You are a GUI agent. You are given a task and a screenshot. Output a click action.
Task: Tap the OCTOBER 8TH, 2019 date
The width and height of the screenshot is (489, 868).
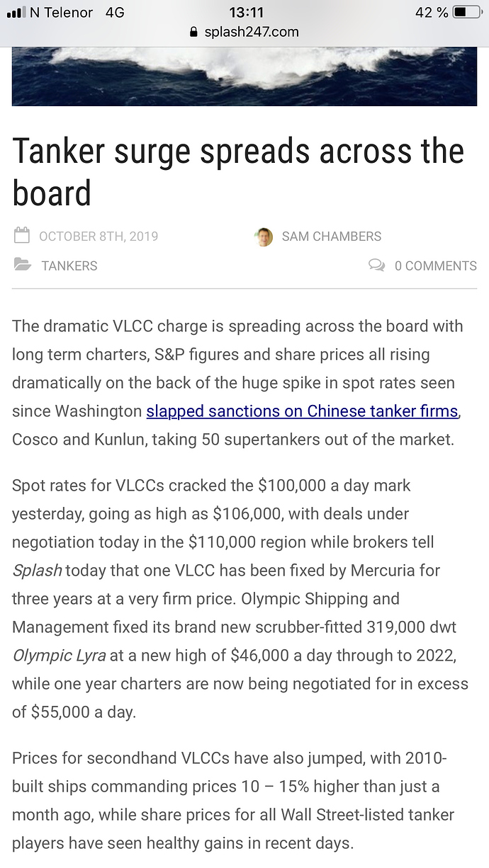coord(99,236)
